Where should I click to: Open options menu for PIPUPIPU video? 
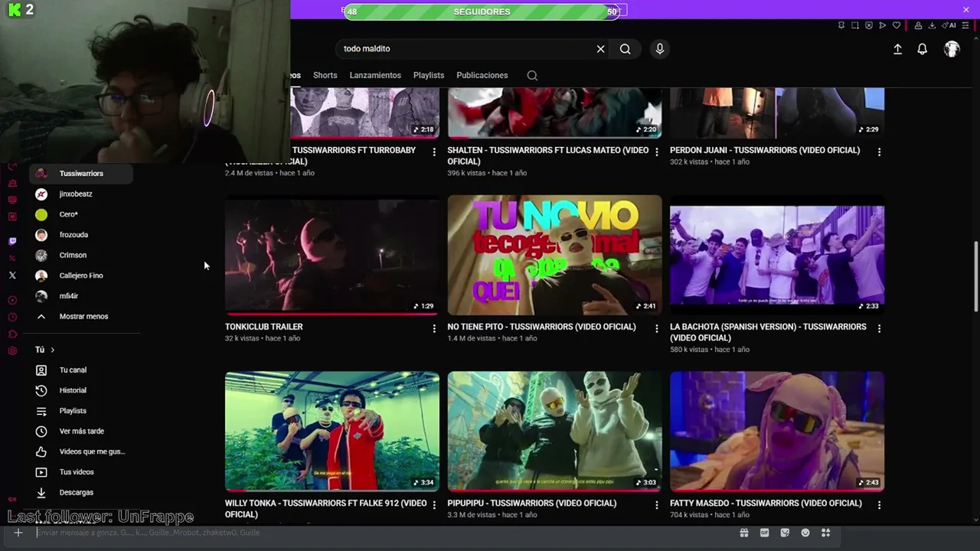(x=656, y=505)
